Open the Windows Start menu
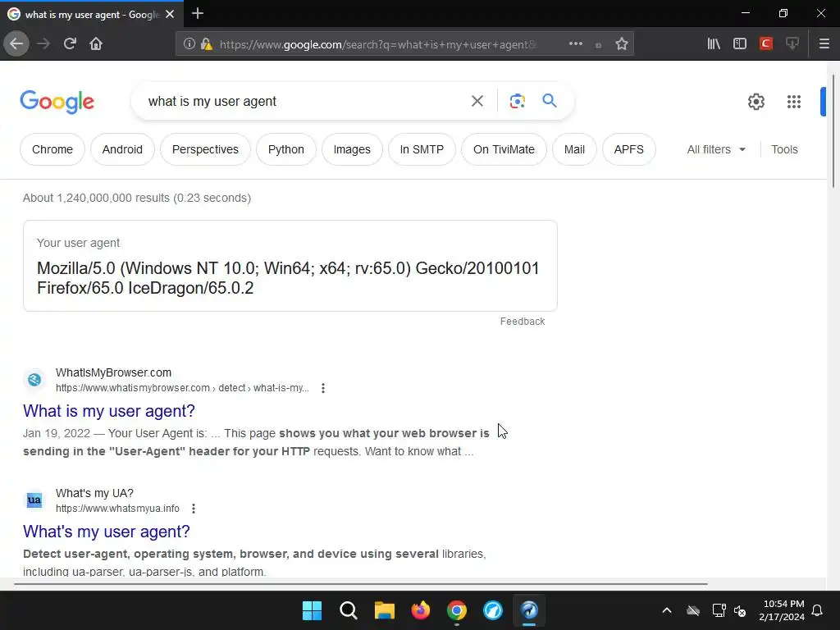This screenshot has width=840, height=630. 312,610
